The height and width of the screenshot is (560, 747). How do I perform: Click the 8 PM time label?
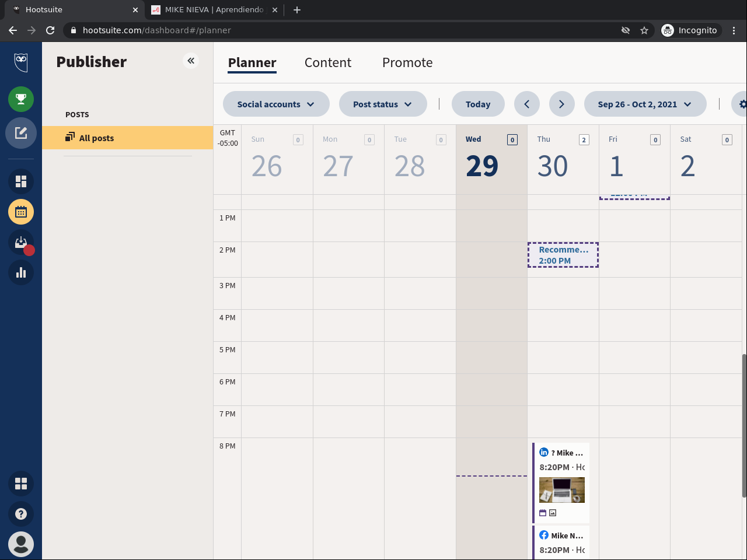pyautogui.click(x=228, y=446)
